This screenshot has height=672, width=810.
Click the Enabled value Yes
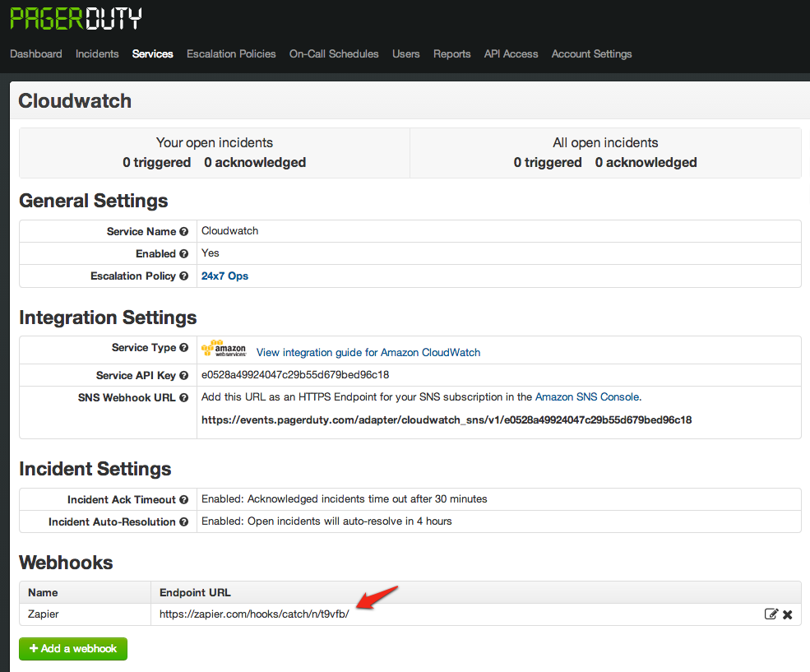211,253
